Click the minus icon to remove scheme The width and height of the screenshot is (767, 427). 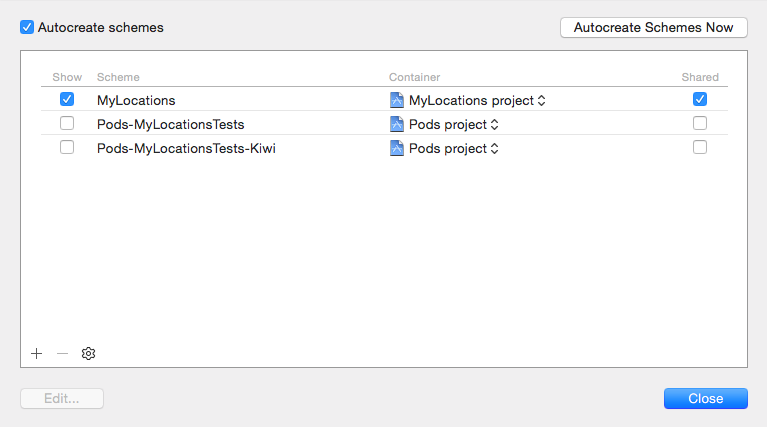click(x=63, y=353)
